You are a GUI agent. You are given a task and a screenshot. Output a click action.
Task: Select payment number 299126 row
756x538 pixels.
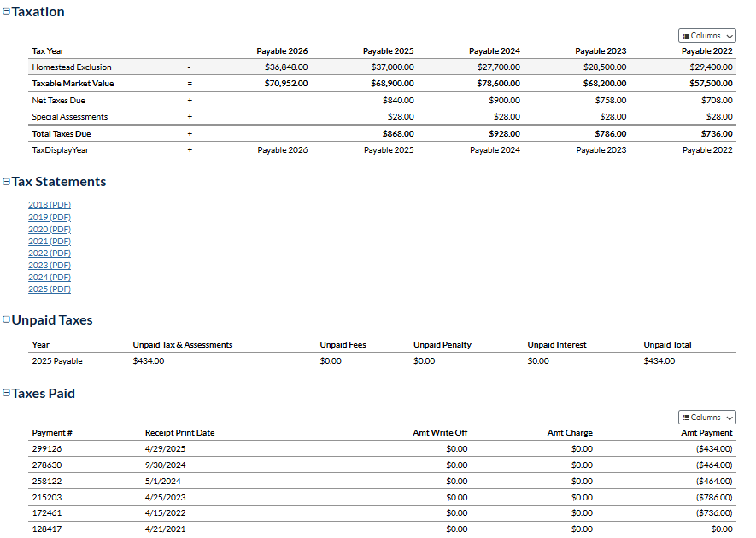(x=47, y=448)
